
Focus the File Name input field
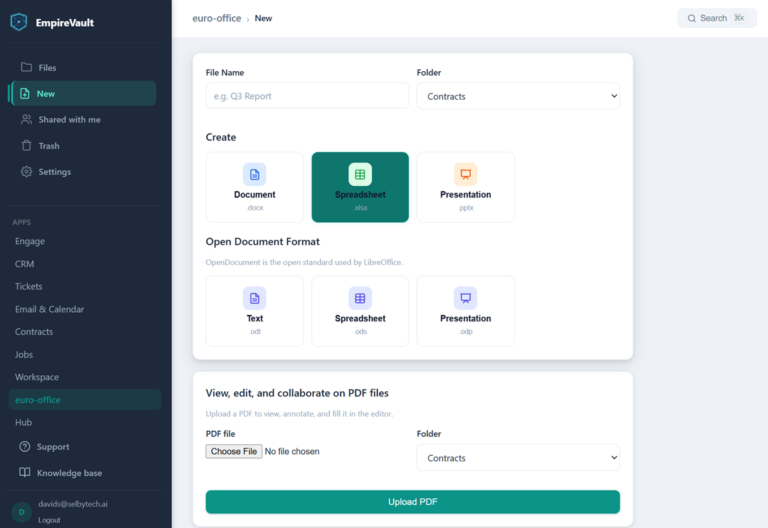pyautogui.click(x=307, y=96)
